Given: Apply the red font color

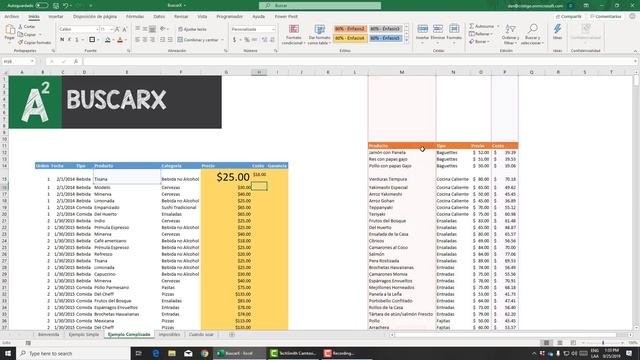Looking at the screenshot, I should [x=120, y=40].
